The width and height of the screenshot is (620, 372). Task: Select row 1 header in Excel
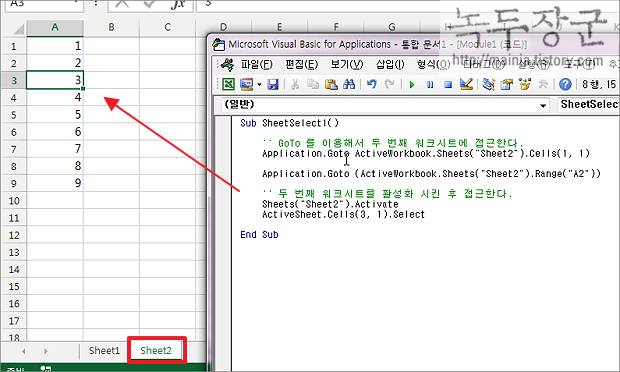pyautogui.click(x=14, y=46)
